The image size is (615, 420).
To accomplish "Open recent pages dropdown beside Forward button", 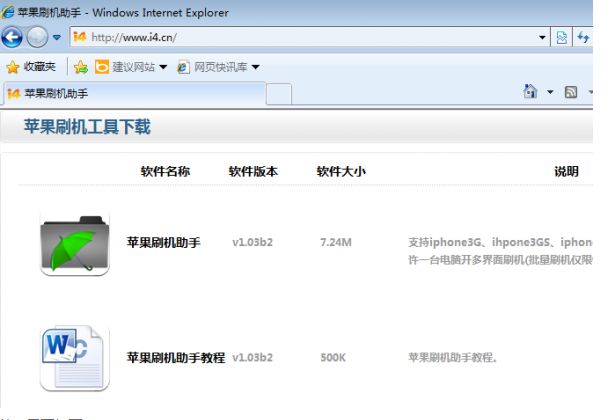I will click(57, 38).
